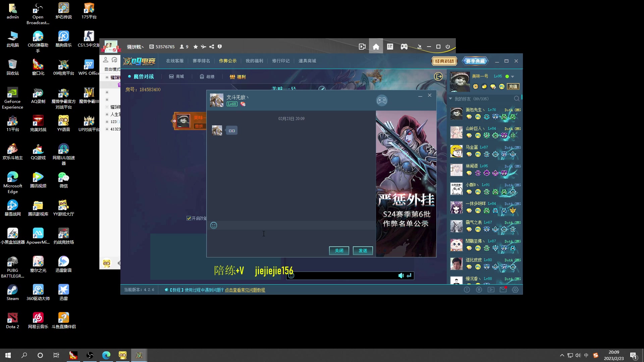This screenshot has width=644, height=362.
Task: Click the home icon in YY toolbar
Action: click(x=376, y=47)
